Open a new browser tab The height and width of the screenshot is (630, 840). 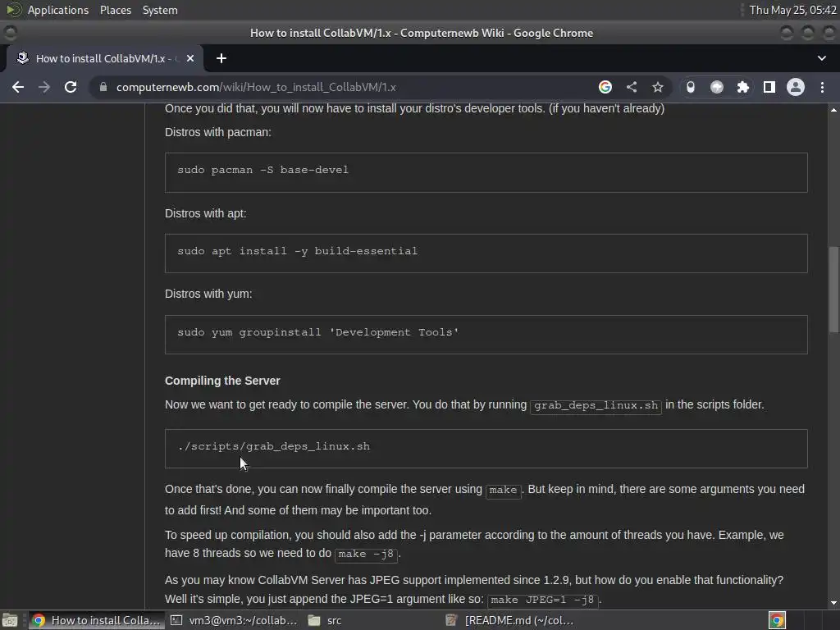[x=221, y=58]
